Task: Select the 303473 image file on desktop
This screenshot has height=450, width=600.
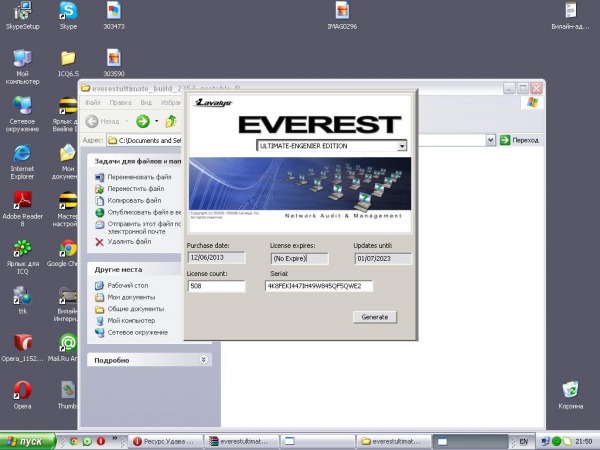Action: (114, 15)
